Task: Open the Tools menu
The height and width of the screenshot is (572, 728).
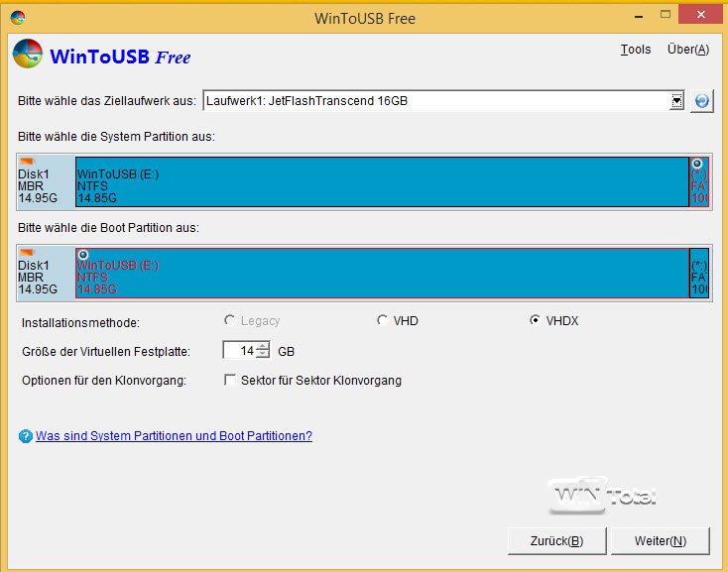Action: pyautogui.click(x=636, y=50)
